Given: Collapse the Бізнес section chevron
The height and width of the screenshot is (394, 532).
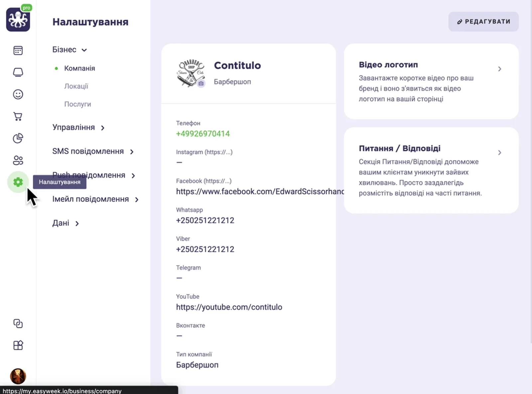Looking at the screenshot, I should point(84,50).
